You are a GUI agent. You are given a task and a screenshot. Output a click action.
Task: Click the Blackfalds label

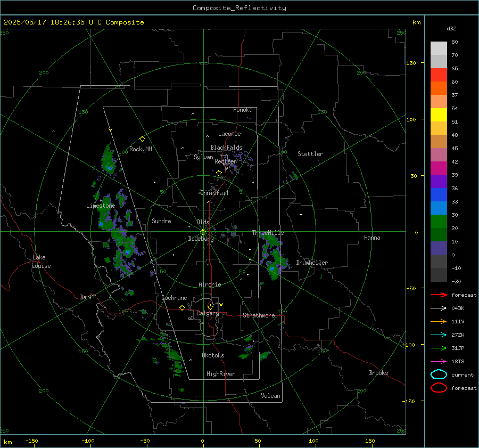click(226, 148)
